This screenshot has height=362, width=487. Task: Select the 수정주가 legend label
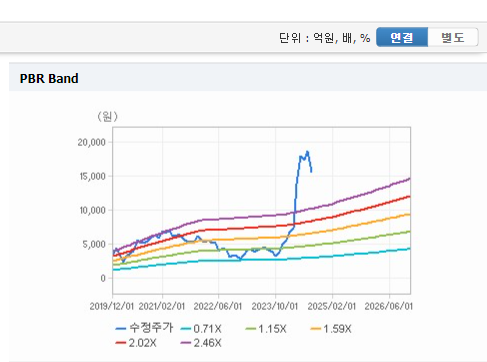[151, 328]
